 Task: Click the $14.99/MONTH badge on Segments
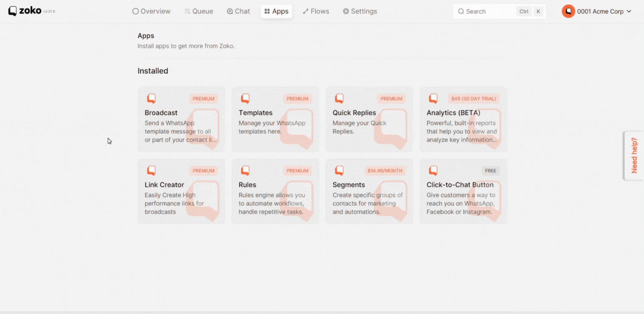pyautogui.click(x=385, y=171)
